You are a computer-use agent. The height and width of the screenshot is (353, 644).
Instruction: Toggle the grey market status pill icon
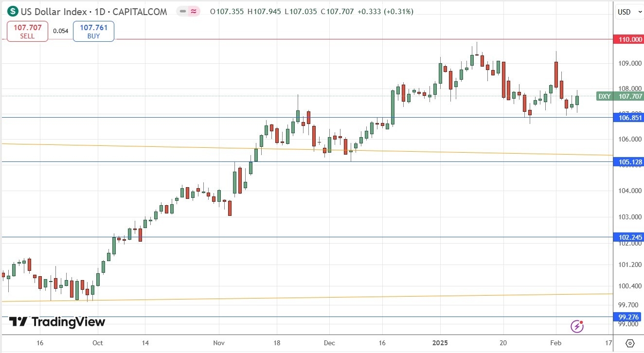pyautogui.click(x=182, y=11)
